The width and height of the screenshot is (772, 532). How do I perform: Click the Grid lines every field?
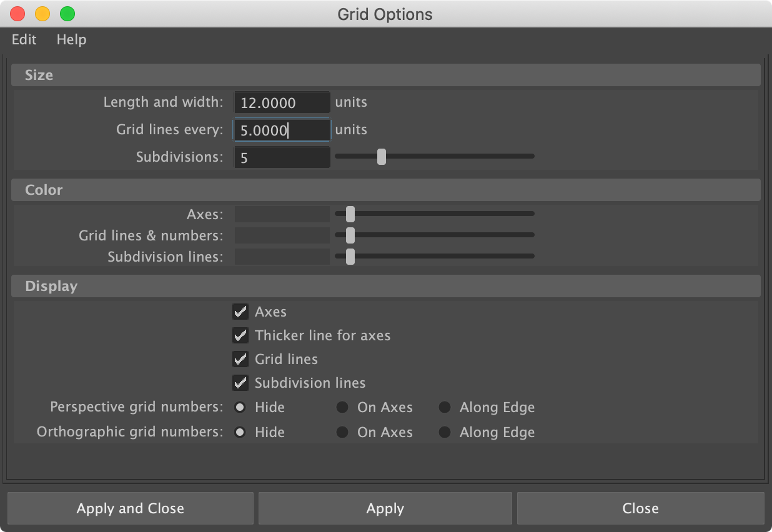pos(282,130)
